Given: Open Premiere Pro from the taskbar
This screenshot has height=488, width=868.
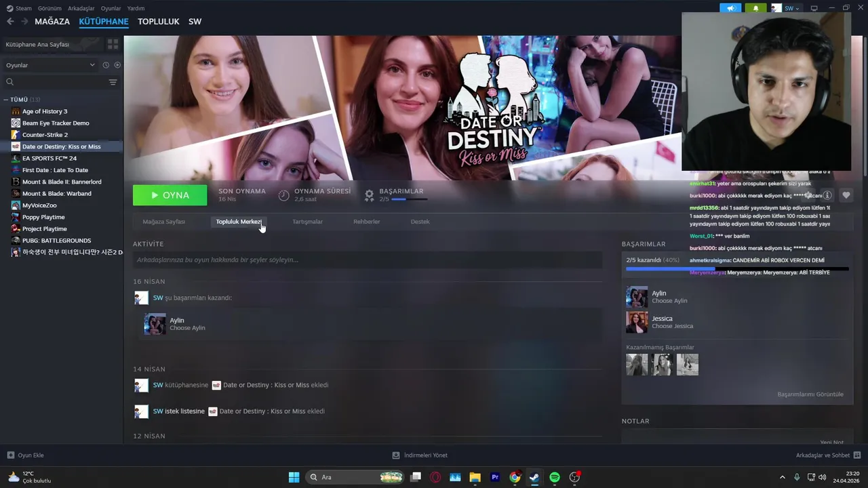Looking at the screenshot, I should pyautogui.click(x=495, y=477).
